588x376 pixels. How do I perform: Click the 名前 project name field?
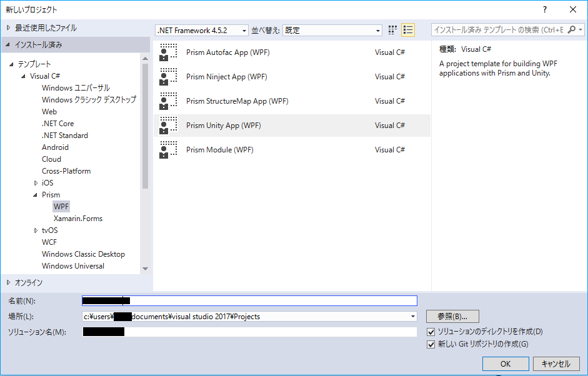click(x=250, y=300)
